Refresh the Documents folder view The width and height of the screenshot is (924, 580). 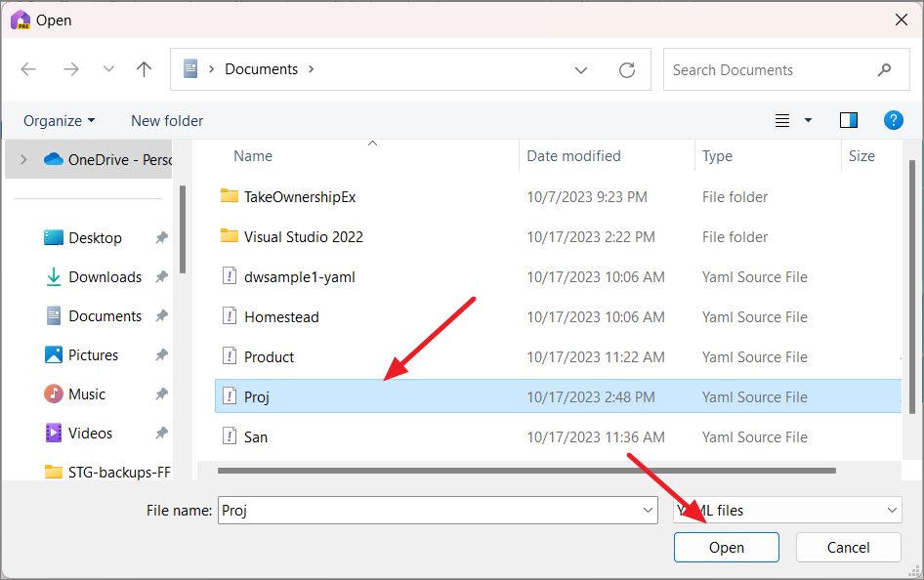[627, 69]
